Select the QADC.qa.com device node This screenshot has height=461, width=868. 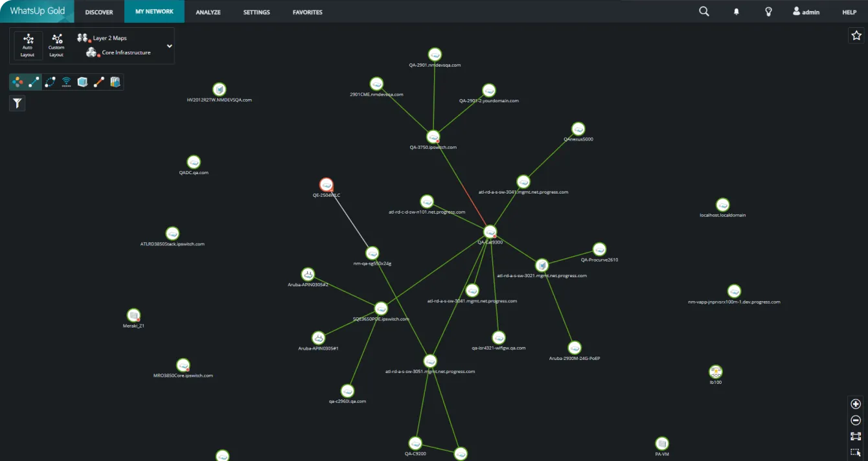click(x=194, y=162)
